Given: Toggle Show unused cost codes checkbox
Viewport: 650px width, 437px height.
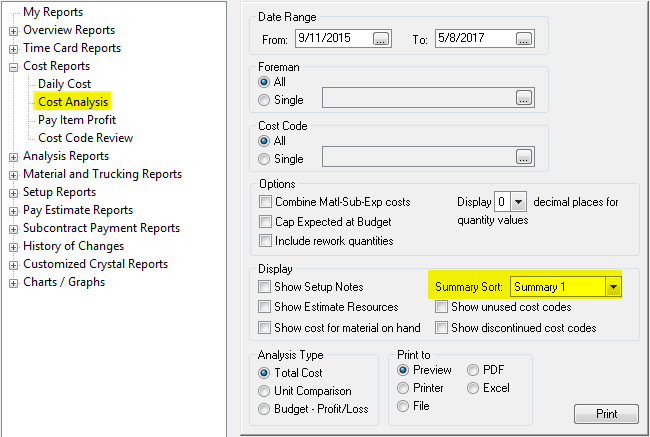Looking at the screenshot, I should [x=442, y=307].
